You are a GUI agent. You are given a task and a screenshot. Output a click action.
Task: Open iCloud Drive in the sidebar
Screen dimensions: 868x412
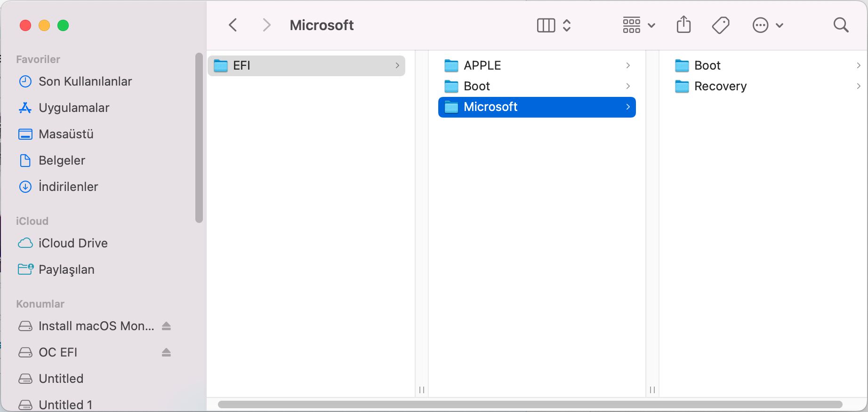click(73, 243)
